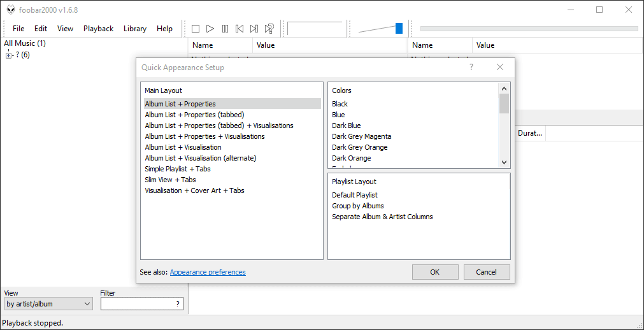Select Dark Grey Magenta color scheme

[x=415, y=136]
